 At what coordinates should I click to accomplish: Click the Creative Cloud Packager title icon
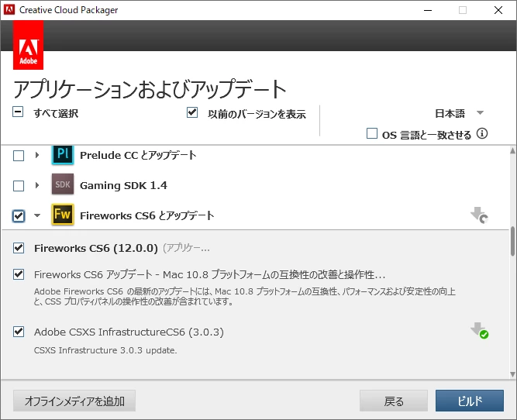point(9,10)
